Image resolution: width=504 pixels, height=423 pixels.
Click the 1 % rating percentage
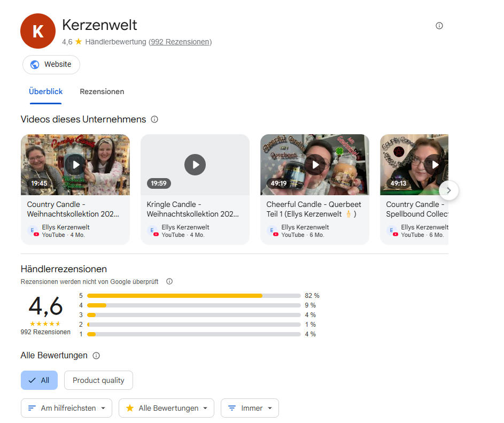pos(310,325)
